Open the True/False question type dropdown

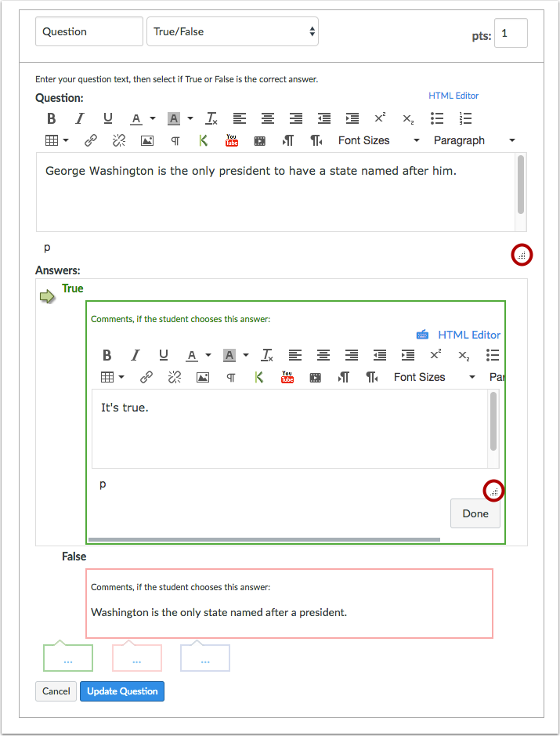click(x=233, y=31)
